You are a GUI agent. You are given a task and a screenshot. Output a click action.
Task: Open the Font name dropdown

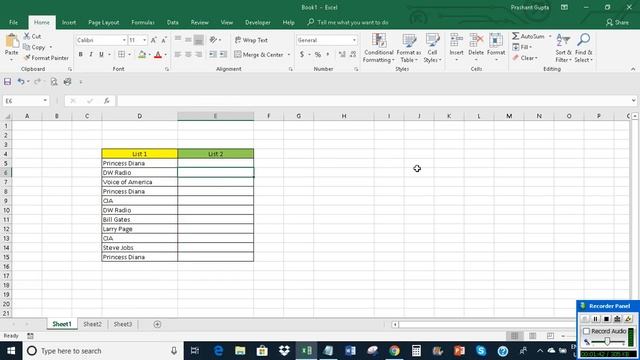(124, 40)
